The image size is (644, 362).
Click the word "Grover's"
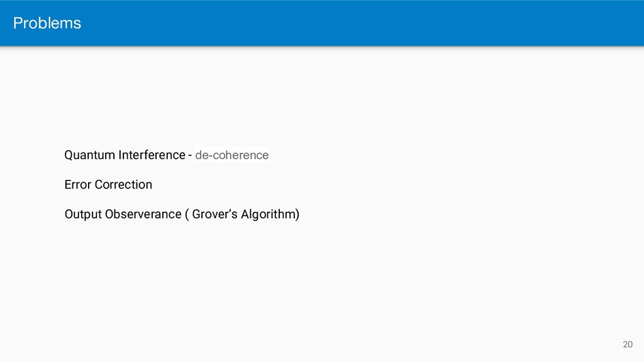click(215, 214)
